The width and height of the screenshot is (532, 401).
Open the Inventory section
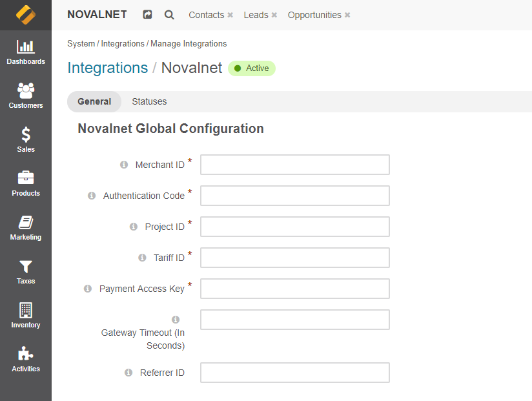click(25, 315)
